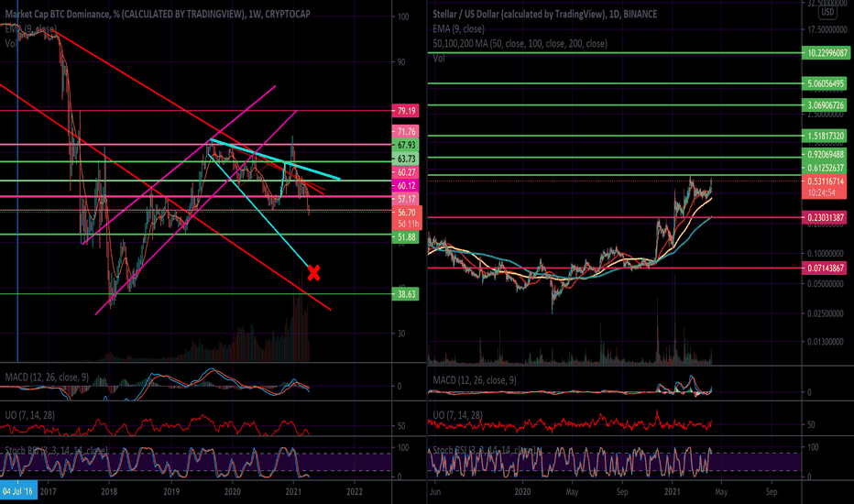Click the Vol legend on Stellar chart

click(x=439, y=58)
